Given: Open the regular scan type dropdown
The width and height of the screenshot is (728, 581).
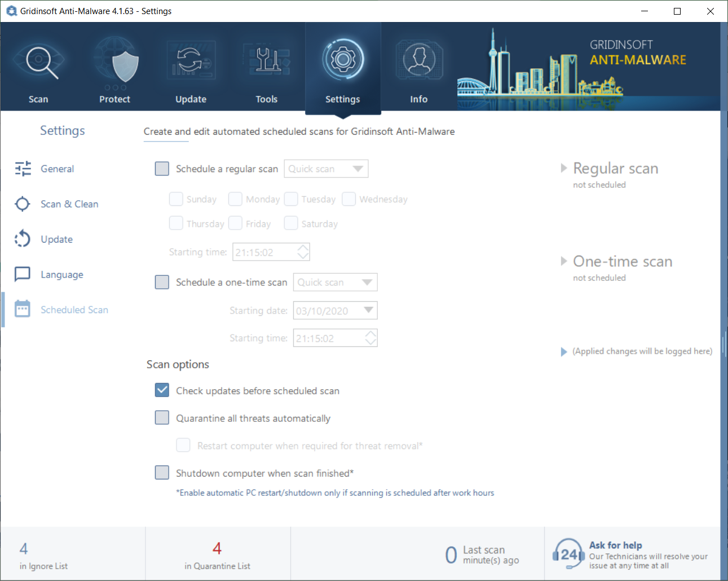Looking at the screenshot, I should tap(326, 169).
